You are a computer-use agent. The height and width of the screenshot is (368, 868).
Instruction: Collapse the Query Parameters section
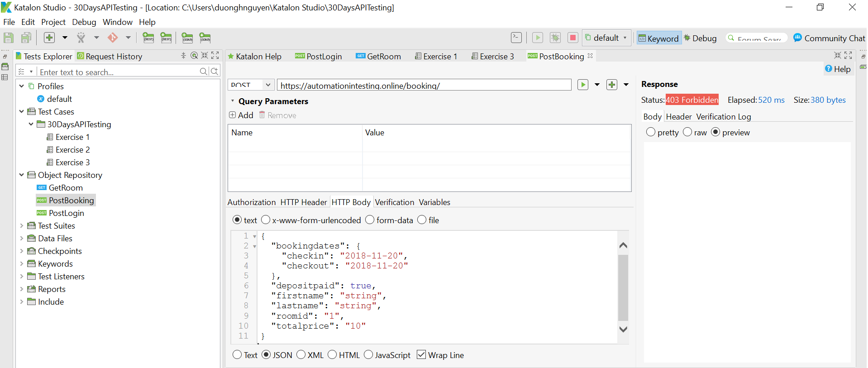click(x=233, y=101)
